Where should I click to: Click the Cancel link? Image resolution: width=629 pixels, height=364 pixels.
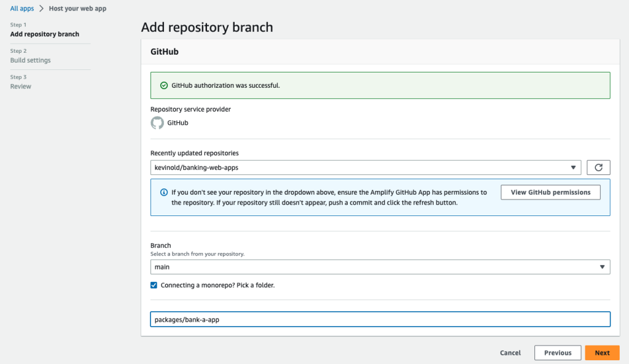510,352
